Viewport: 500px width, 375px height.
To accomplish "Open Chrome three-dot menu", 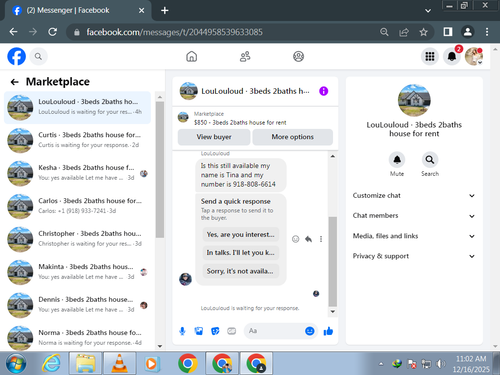I will (487, 32).
